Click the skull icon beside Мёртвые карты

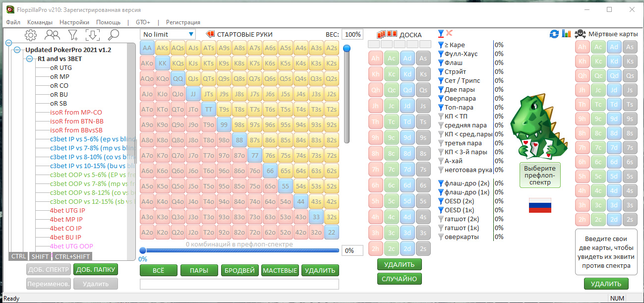[x=580, y=34]
